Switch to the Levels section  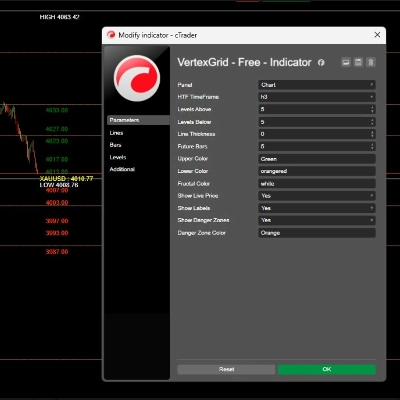[x=118, y=157]
